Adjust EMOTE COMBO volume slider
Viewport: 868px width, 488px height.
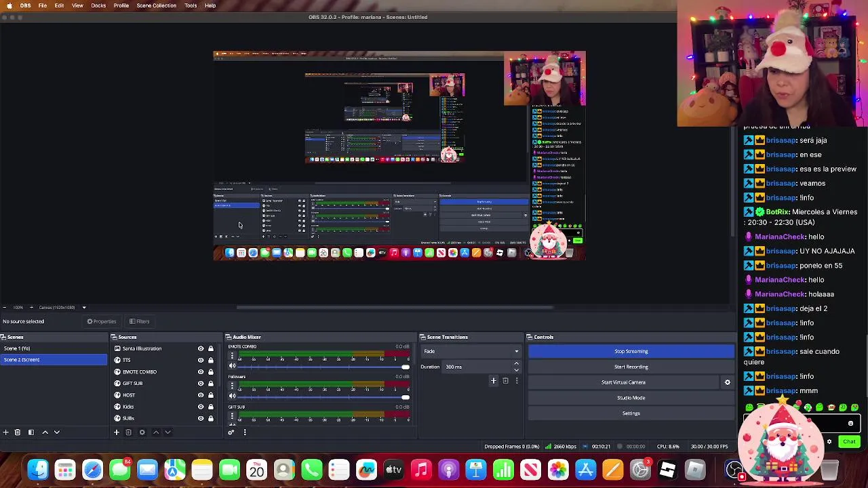click(325, 367)
